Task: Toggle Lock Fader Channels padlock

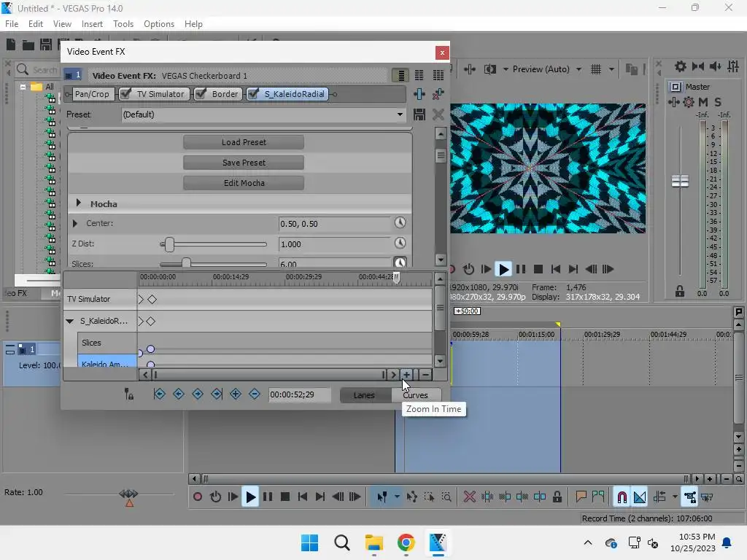Action: coord(680,291)
